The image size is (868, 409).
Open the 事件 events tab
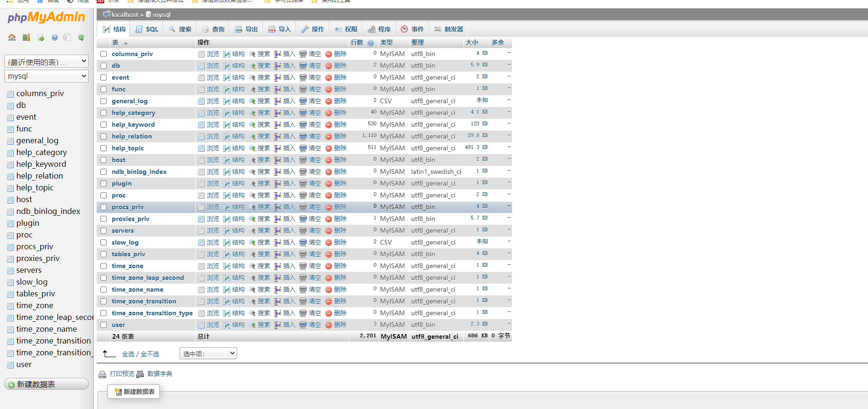pos(413,29)
